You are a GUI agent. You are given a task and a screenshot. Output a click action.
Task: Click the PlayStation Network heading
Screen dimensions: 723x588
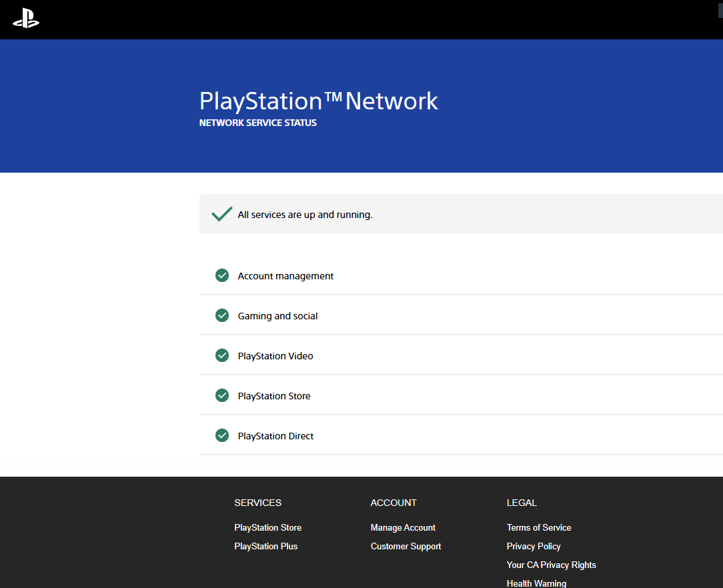[319, 101]
